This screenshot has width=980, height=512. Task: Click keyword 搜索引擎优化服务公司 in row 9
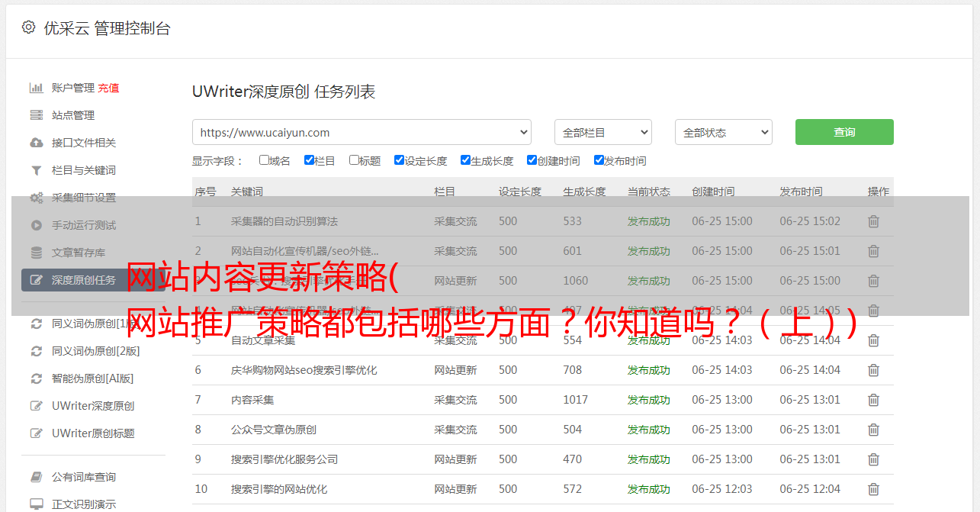coord(284,459)
